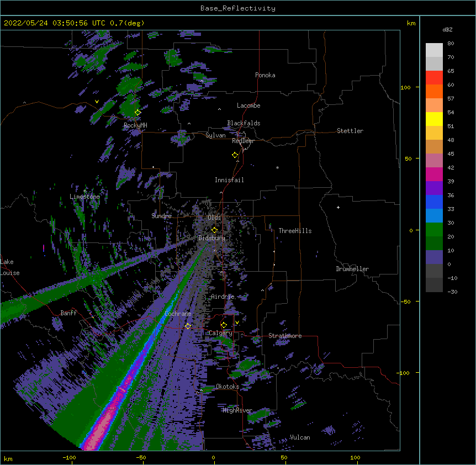Screen dimensions: 476x465
Task: Click the asterisk marker above Limestone label
Action: (84, 191)
